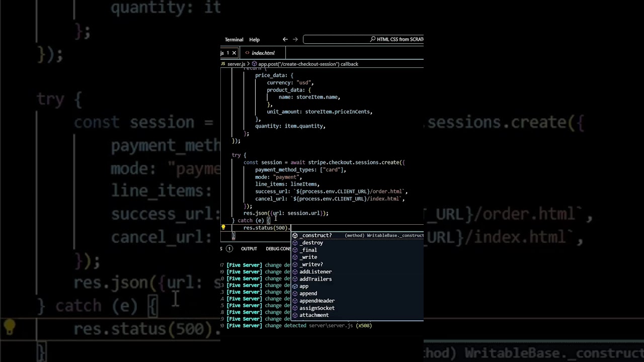Click the cube icon beside append
This screenshot has height=362, width=644.
tap(295, 294)
